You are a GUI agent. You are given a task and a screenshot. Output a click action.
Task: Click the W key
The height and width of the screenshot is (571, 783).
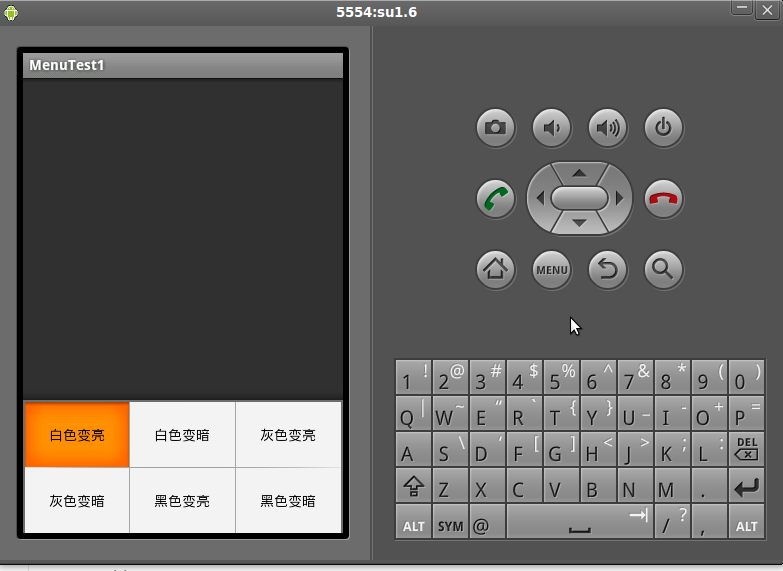click(x=450, y=413)
